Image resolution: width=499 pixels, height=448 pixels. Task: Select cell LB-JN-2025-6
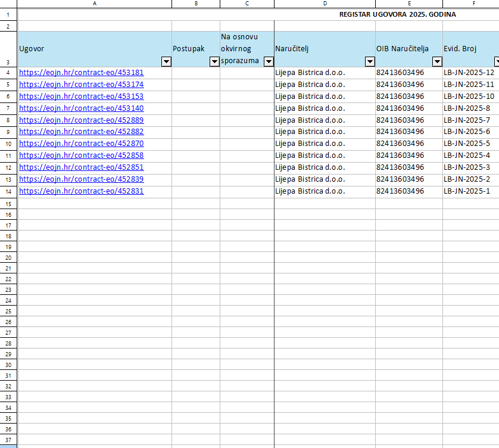point(471,132)
